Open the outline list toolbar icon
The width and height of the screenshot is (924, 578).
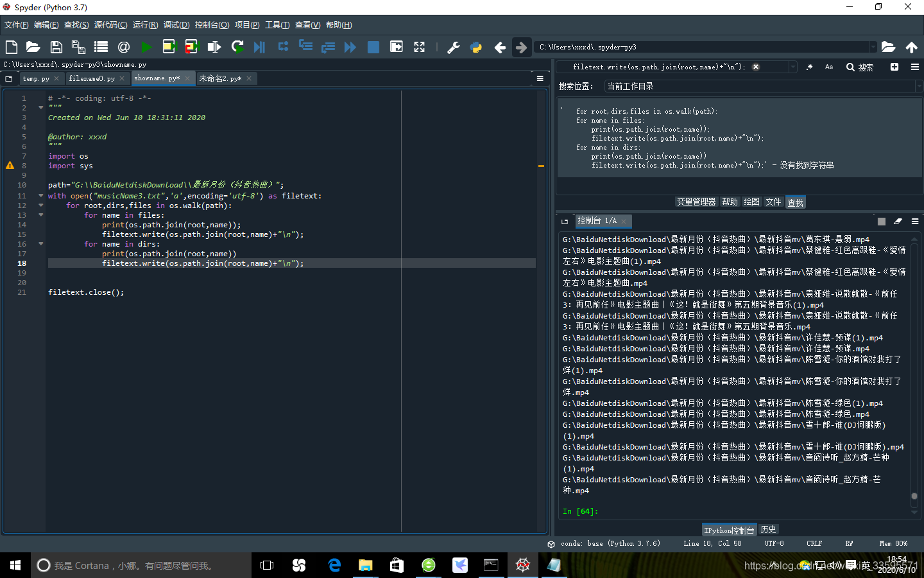(101, 47)
